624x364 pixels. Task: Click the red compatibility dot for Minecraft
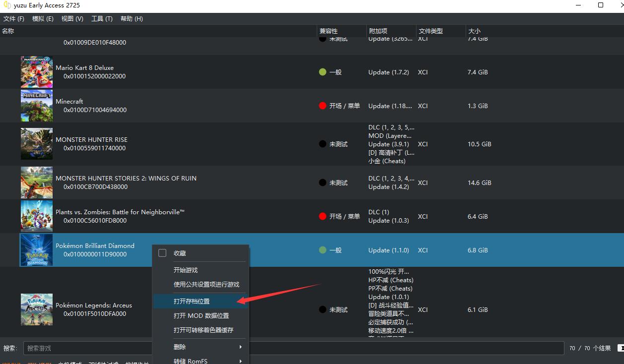coord(323,106)
